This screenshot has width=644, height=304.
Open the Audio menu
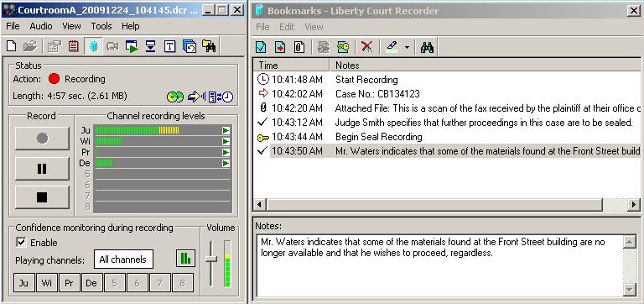click(x=40, y=26)
